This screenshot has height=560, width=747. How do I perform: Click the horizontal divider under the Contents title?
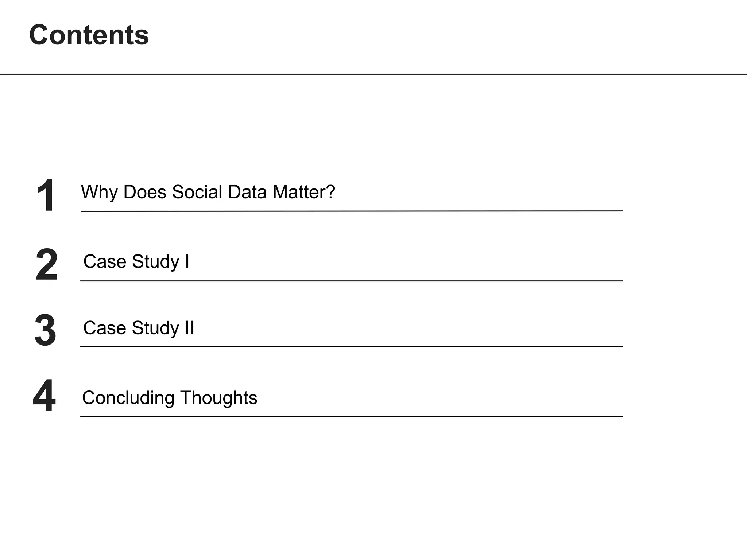click(373, 74)
